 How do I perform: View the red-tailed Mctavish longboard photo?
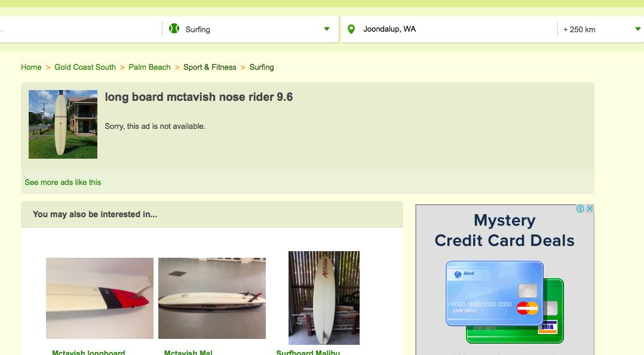[x=100, y=298]
